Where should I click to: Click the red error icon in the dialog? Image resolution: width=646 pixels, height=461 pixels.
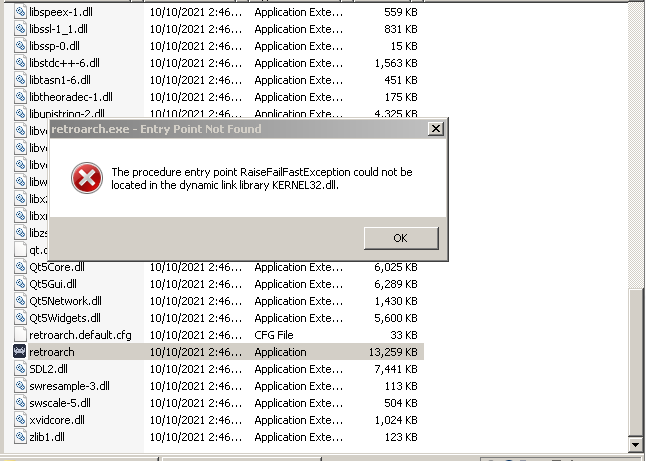(x=87, y=178)
